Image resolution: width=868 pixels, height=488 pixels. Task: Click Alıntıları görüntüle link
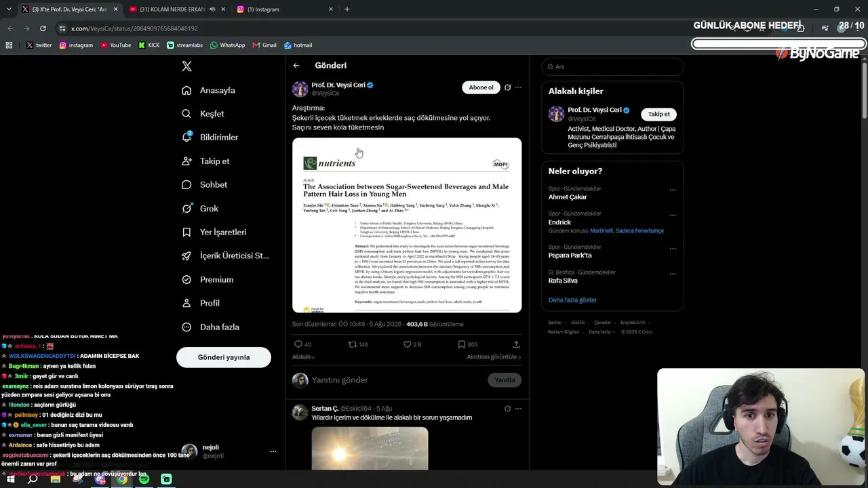(494, 357)
